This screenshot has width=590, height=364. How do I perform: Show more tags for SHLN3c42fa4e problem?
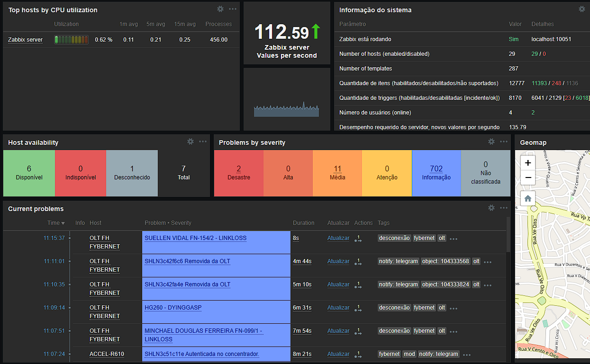[488, 285]
